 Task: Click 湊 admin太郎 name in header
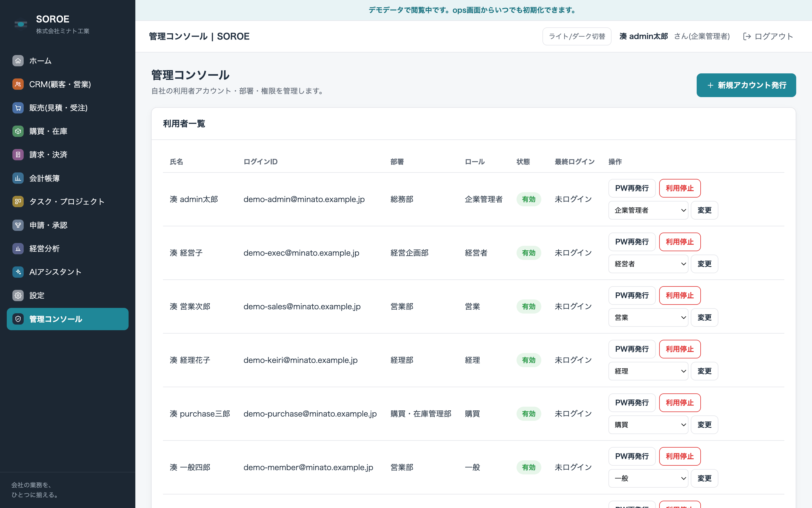click(644, 36)
